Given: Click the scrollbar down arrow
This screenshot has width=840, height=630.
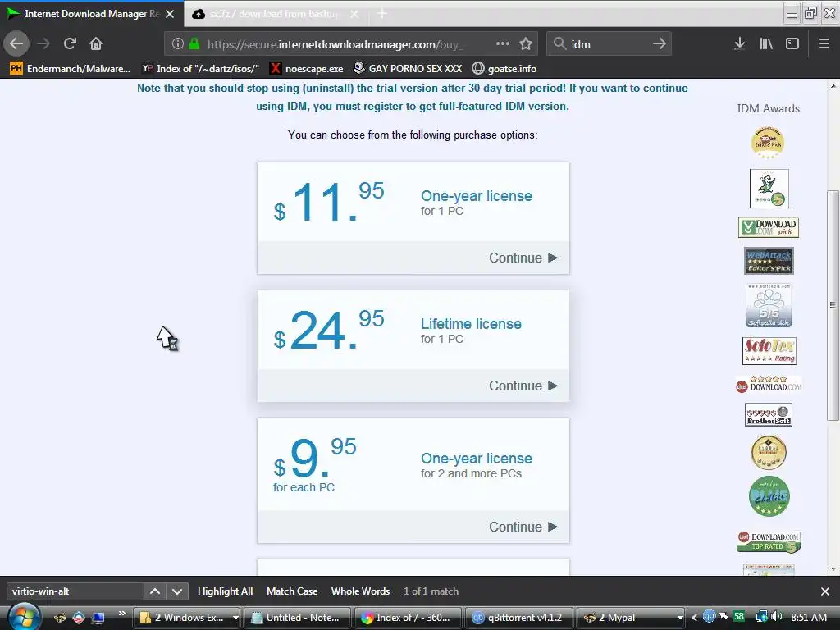Looking at the screenshot, I should coord(833,569).
